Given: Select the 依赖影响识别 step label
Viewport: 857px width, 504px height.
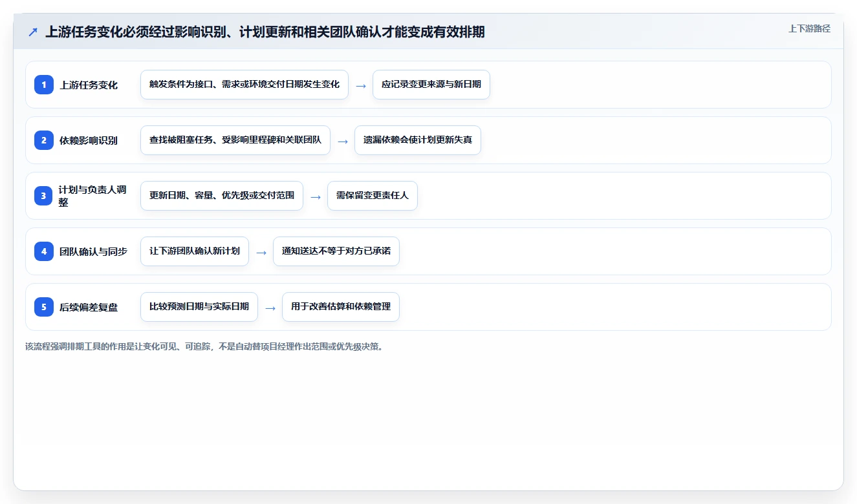Looking at the screenshot, I should click(x=89, y=140).
